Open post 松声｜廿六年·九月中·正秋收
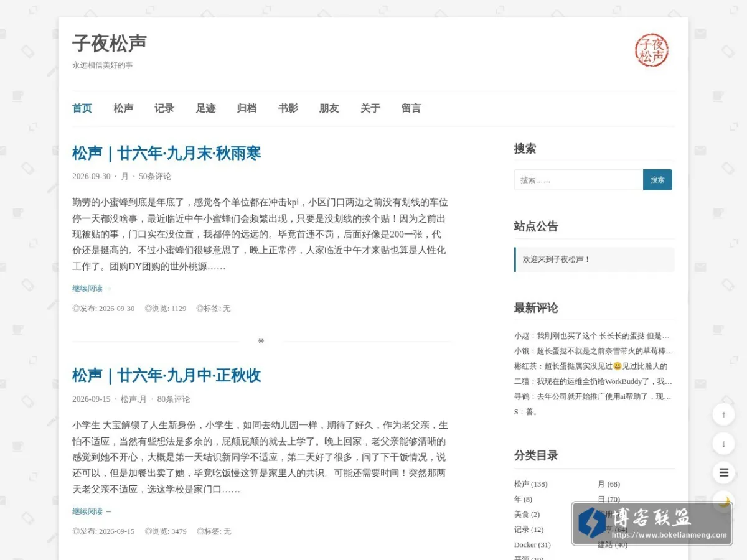Screen dimensions: 747x560 coord(166,376)
